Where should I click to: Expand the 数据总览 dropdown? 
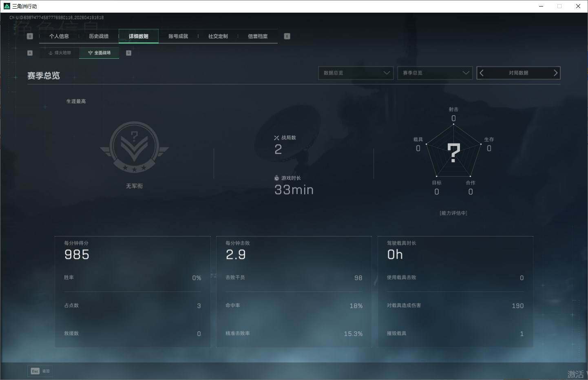pyautogui.click(x=356, y=73)
